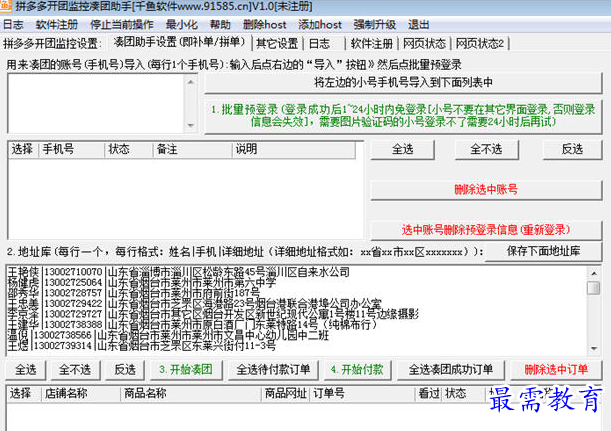Open the 软件注册 tab
Image resolution: width=611 pixels, height=431 pixels.
(371, 43)
